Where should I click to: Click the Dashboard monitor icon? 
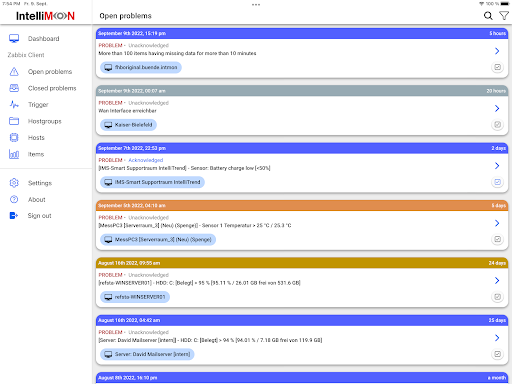point(14,39)
